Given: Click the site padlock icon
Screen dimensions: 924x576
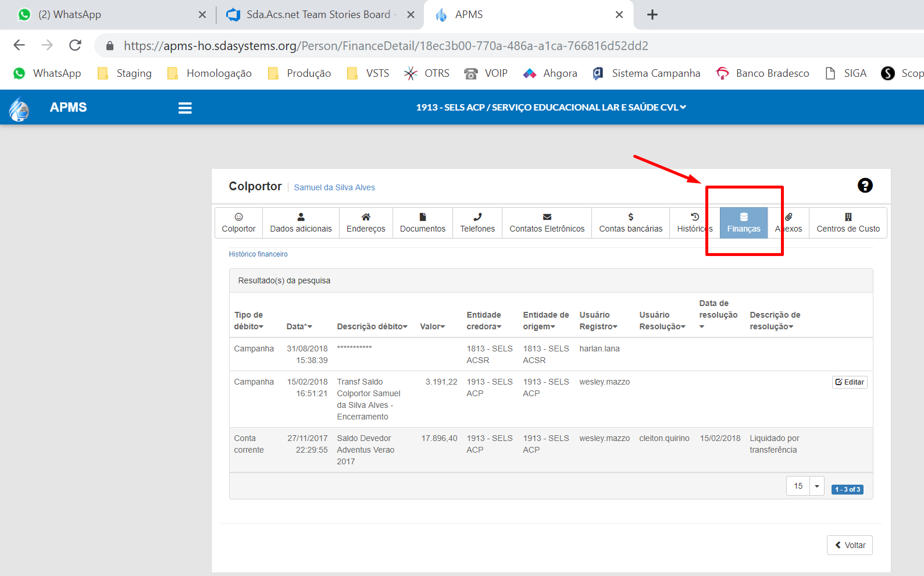Looking at the screenshot, I should [x=110, y=45].
